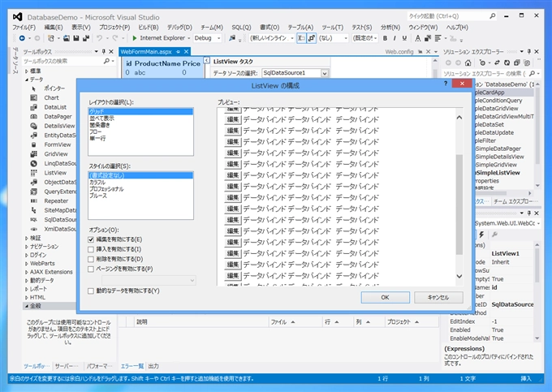This screenshot has height=392, width=552.
Task: Click the preview scroll up arrow
Action: click(x=459, y=118)
